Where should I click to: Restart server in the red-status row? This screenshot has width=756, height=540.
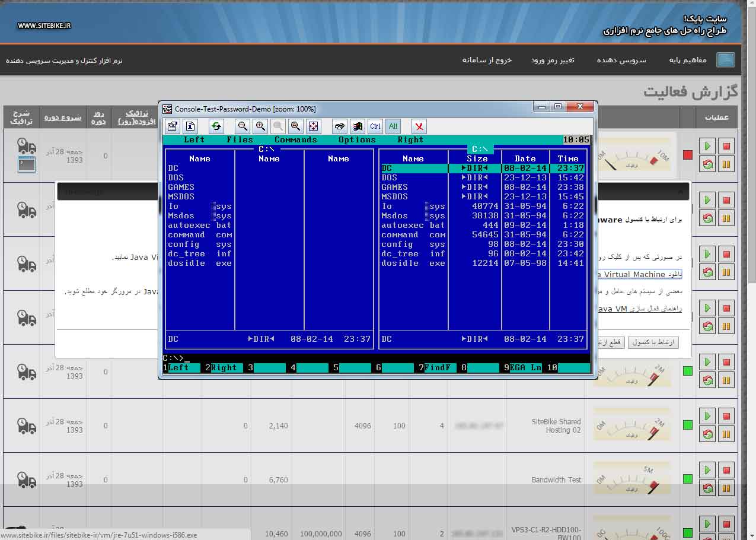click(707, 164)
